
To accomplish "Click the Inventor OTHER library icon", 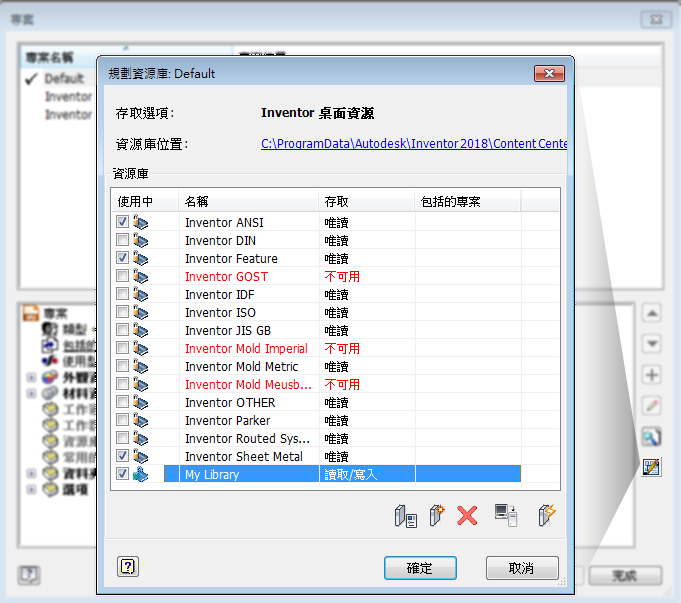I will (140, 403).
